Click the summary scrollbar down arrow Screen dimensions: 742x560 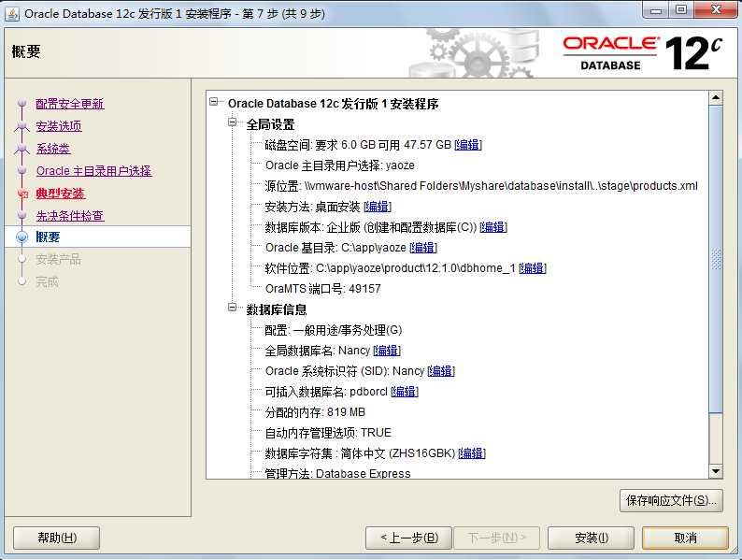tap(716, 471)
